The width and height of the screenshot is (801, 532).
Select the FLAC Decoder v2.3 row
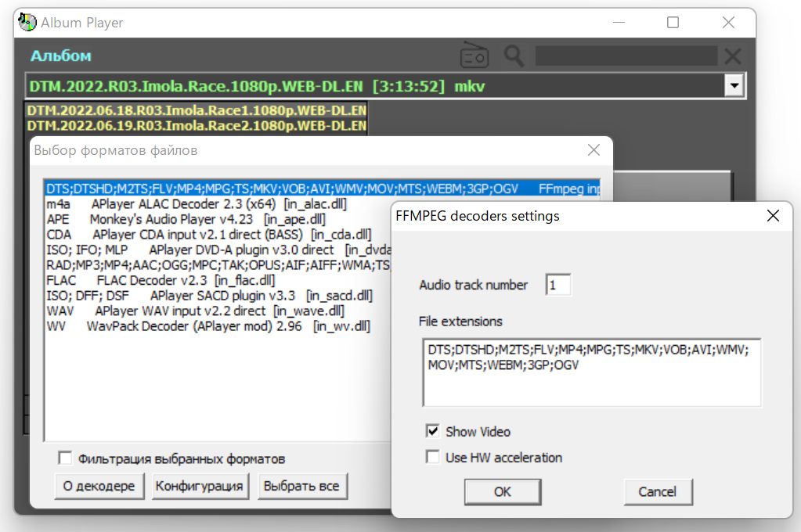click(x=218, y=280)
